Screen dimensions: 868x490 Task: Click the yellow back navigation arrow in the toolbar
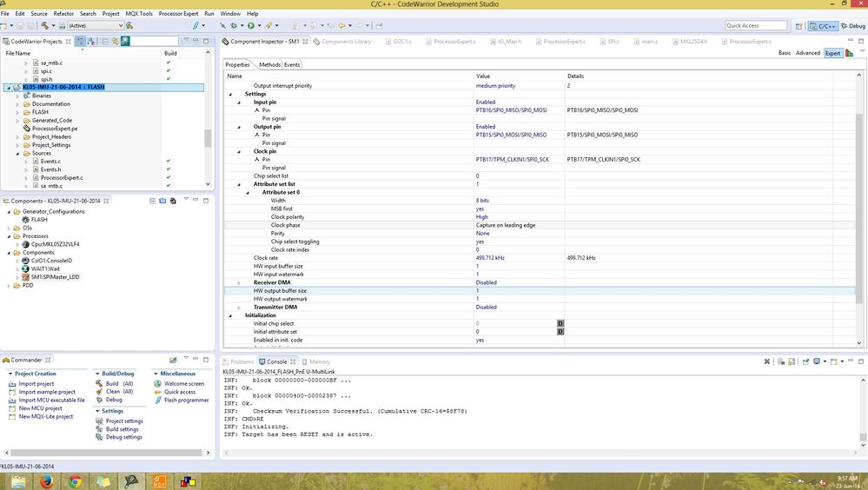click(341, 25)
